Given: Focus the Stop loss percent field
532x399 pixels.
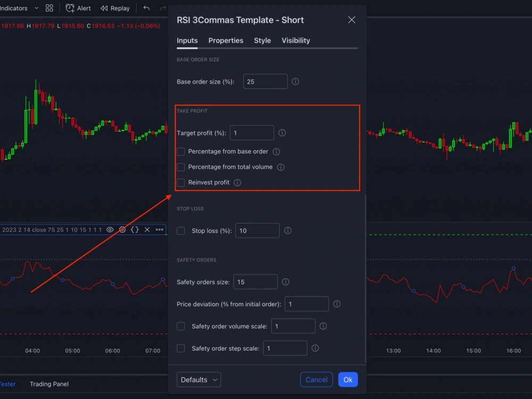Looking at the screenshot, I should click(x=257, y=231).
